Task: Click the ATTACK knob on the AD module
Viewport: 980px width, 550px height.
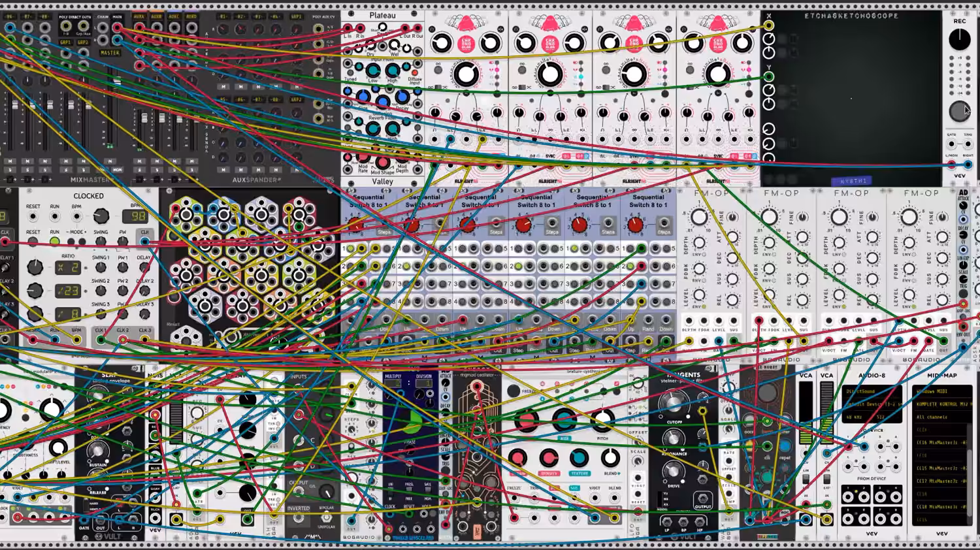Action: tap(963, 205)
